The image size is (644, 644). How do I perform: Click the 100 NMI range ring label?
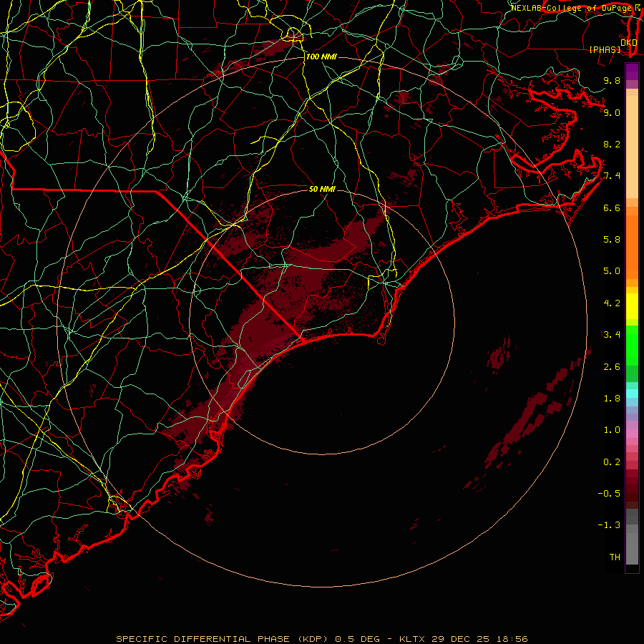click(x=321, y=57)
